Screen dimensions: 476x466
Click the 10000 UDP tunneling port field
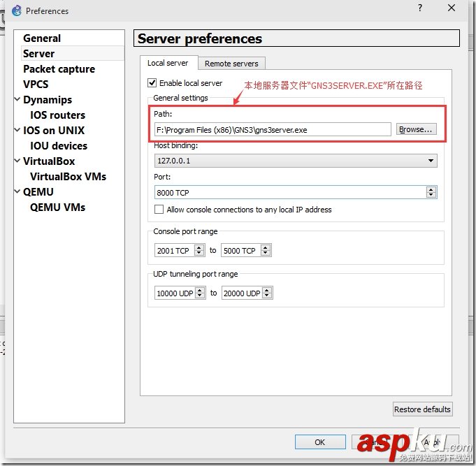pyautogui.click(x=180, y=293)
